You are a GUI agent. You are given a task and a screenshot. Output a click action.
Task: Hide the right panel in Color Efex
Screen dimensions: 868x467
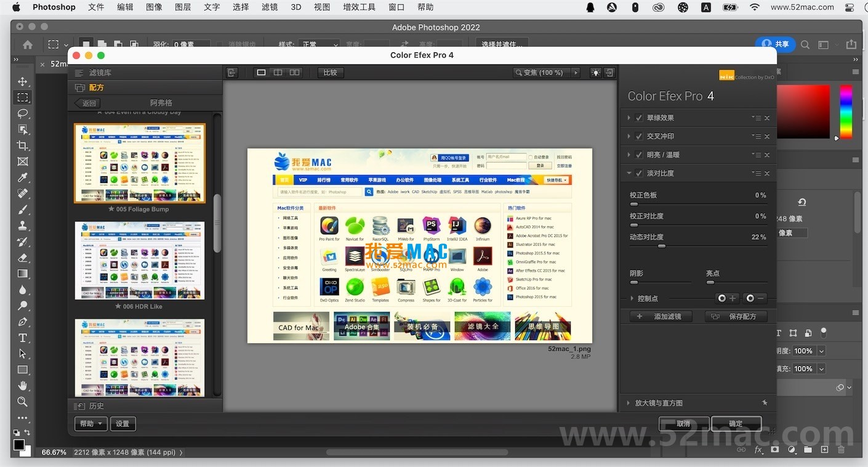pyautogui.click(x=609, y=73)
